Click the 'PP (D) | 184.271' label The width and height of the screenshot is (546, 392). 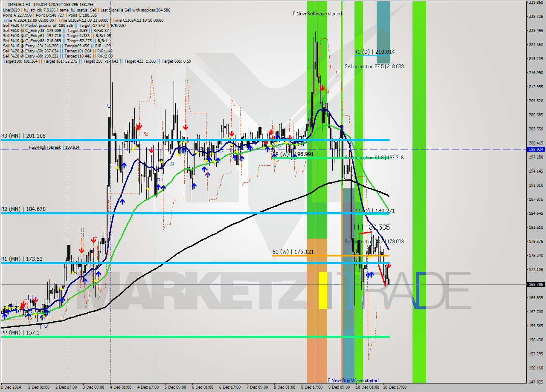click(x=375, y=211)
